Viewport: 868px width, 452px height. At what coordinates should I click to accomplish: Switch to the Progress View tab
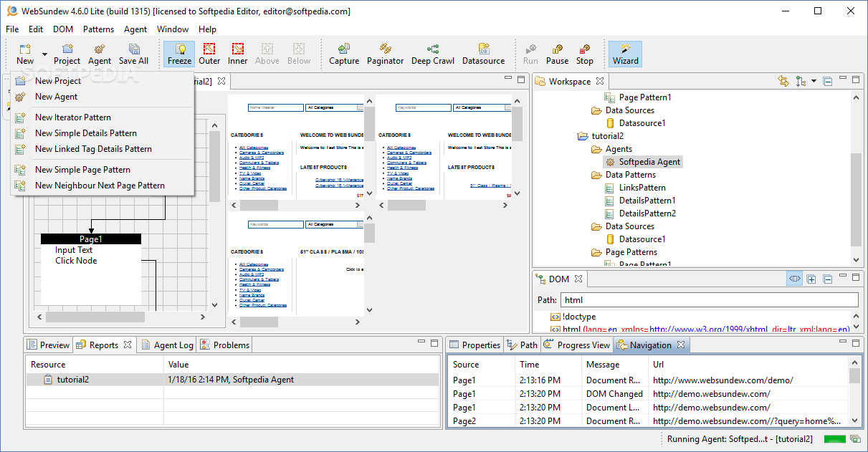point(577,345)
